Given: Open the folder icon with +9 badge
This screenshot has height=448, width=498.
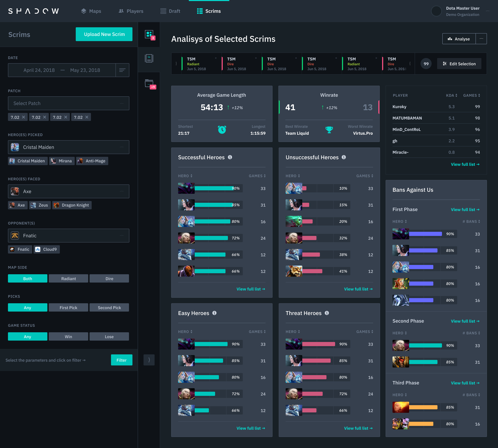Looking at the screenshot, I should point(149,83).
